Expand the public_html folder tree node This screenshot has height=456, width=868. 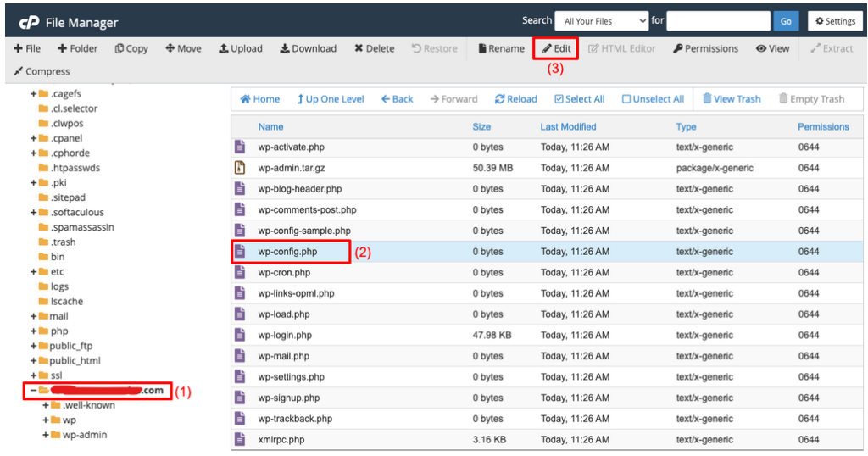tap(34, 361)
